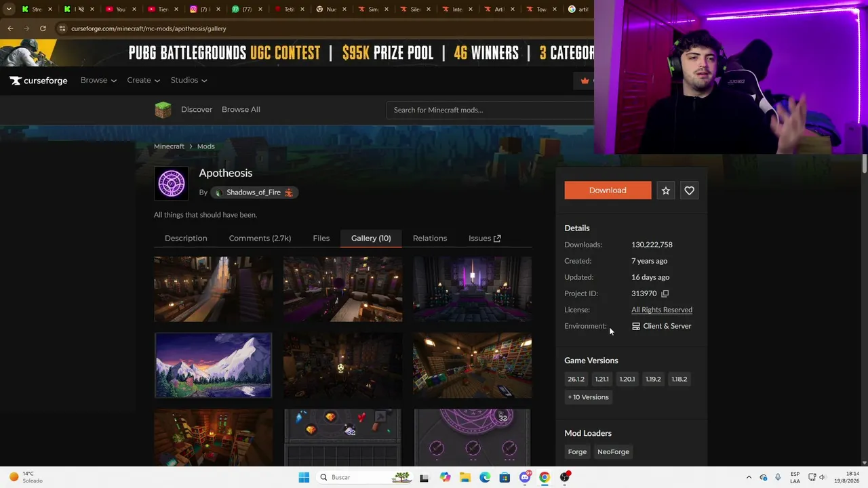Select game version 26.1.2 tag
This screenshot has height=488, width=868.
[x=576, y=380]
